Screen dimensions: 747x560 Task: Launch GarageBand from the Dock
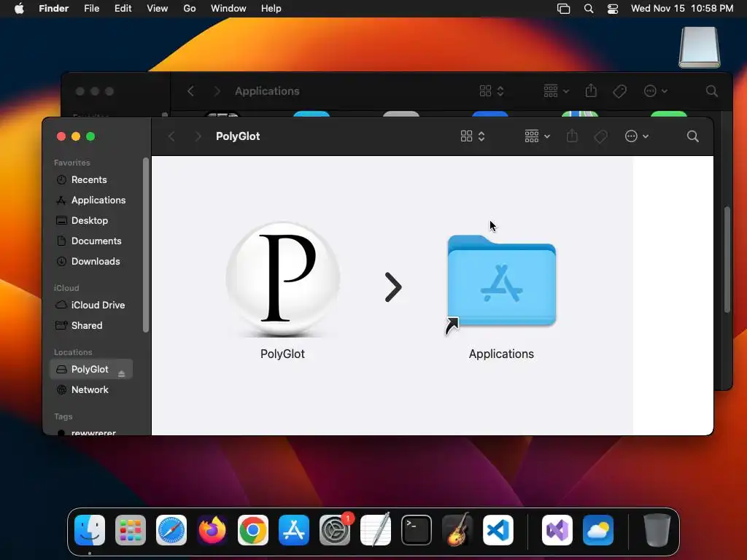click(x=457, y=530)
